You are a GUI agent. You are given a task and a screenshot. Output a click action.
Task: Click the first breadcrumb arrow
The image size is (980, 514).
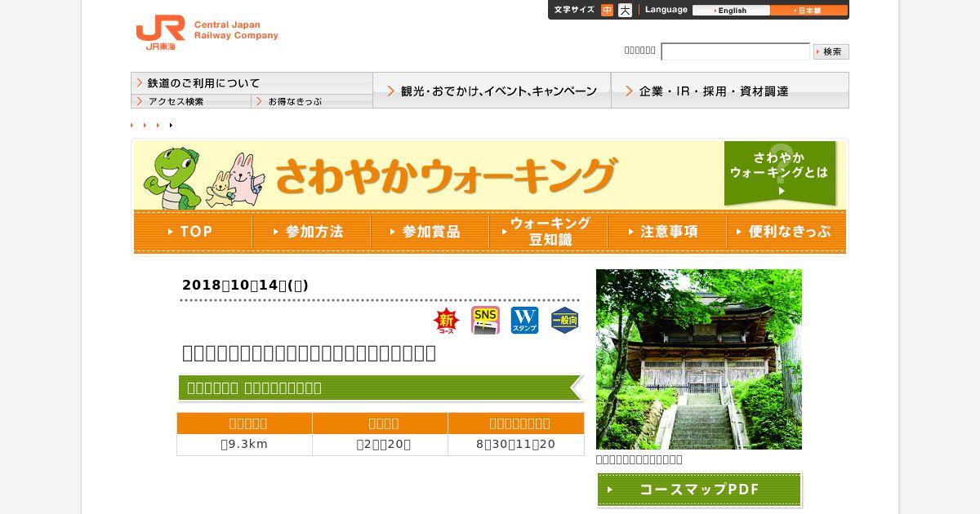click(132, 125)
